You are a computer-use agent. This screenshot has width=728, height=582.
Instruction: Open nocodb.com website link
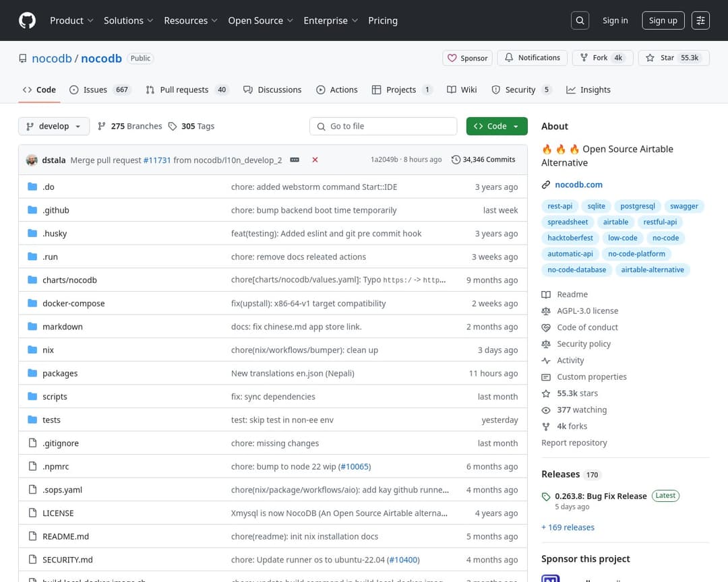click(x=578, y=185)
